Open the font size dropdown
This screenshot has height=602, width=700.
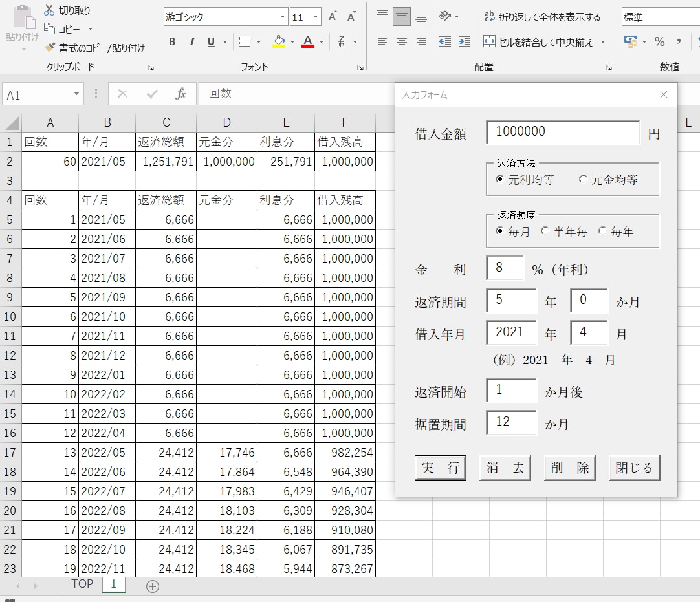316,17
